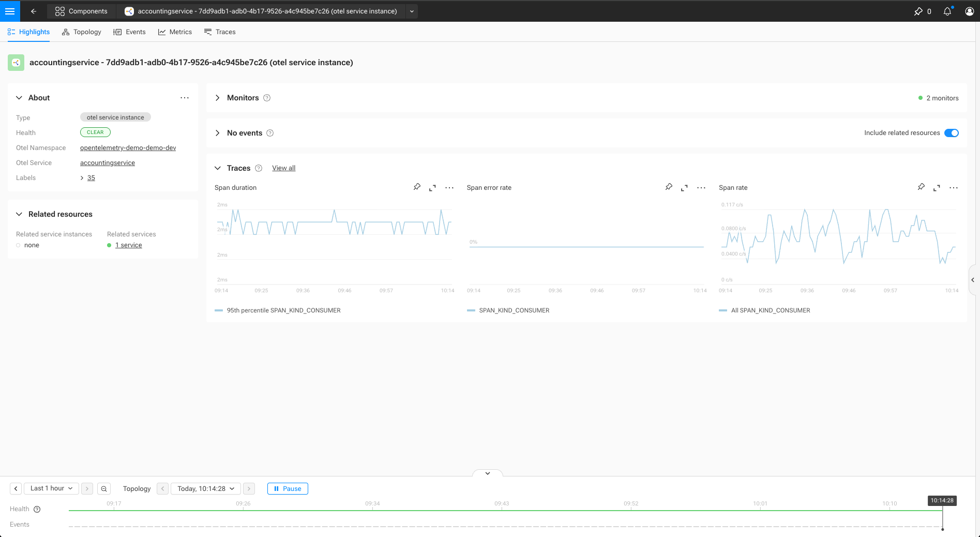
Task: Open the Monitors help icon
Action: (x=267, y=98)
